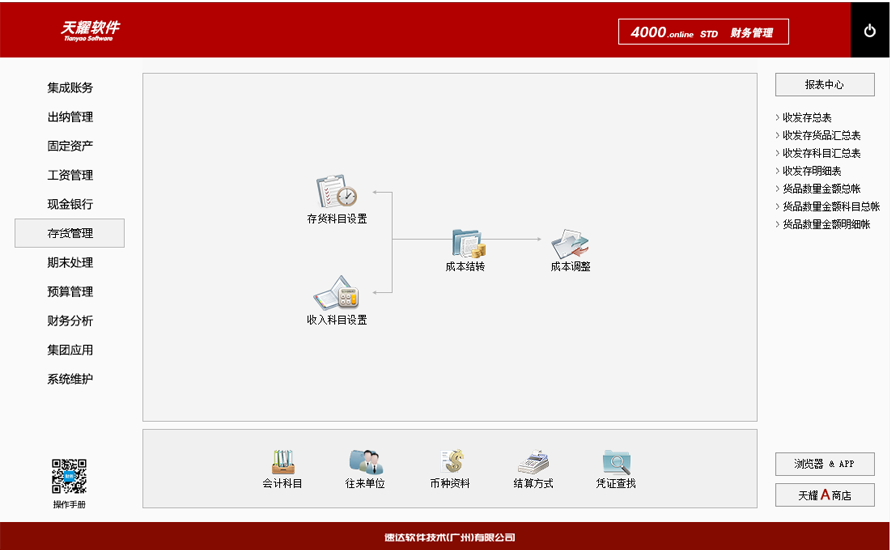Open 收入科目设置 calculator icon
890x550 pixels.
click(337, 293)
